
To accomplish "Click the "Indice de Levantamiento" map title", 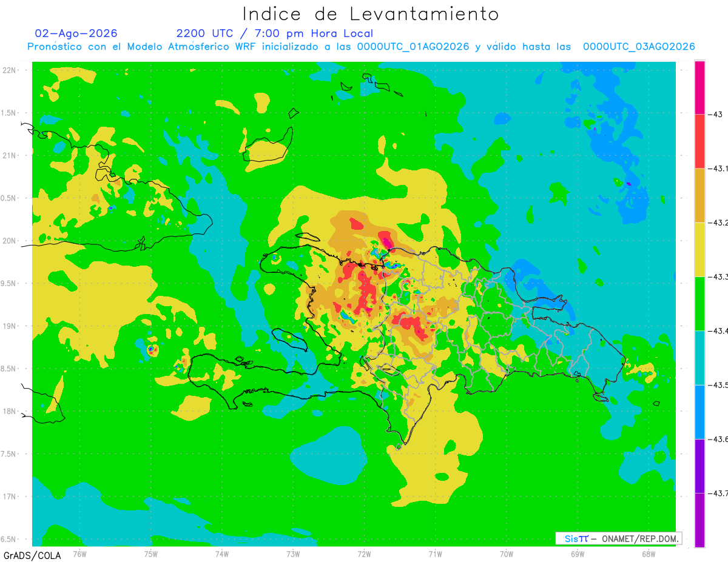I will [371, 14].
